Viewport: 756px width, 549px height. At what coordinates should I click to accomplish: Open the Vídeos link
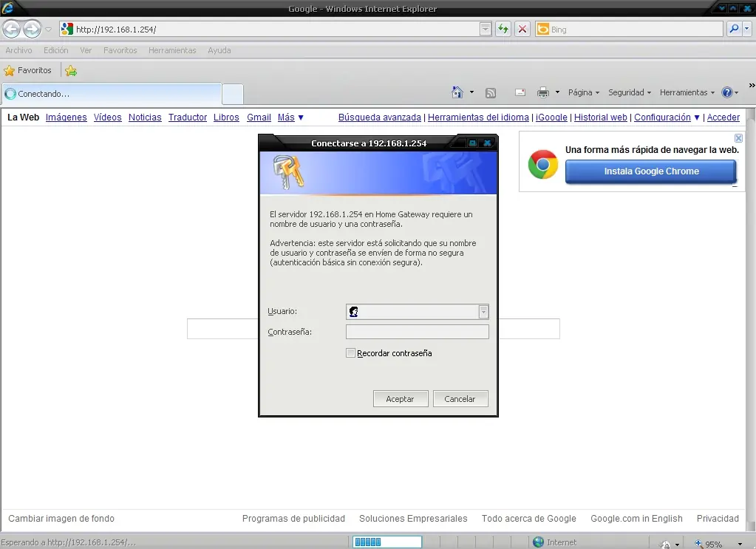click(x=107, y=117)
